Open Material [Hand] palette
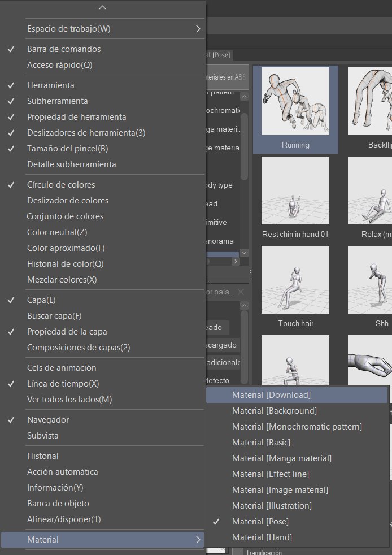The image size is (392, 555). pyautogui.click(x=297, y=537)
